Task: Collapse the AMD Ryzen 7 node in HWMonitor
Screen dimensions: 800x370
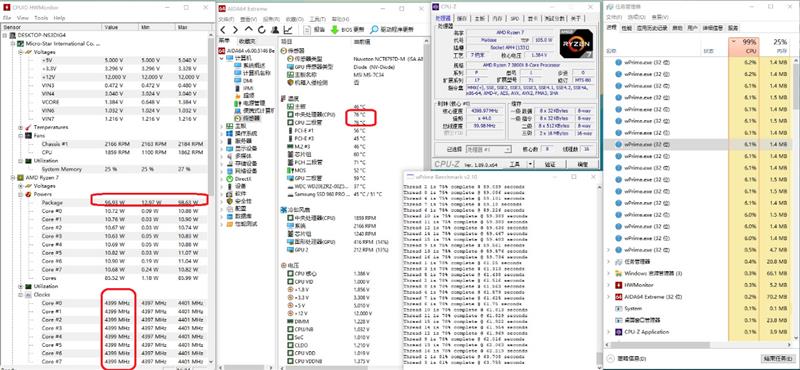Action: pos(13,178)
